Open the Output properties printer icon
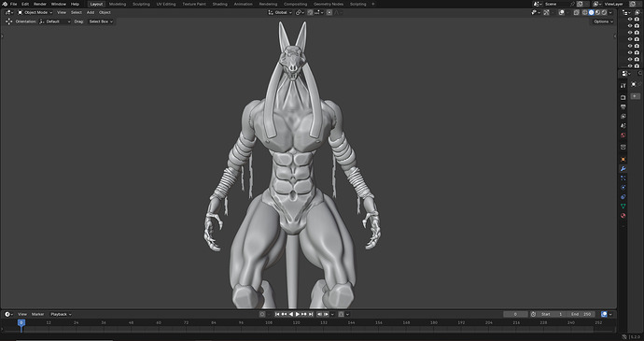Image resolution: width=644 pixels, height=341 pixels. coord(623,107)
